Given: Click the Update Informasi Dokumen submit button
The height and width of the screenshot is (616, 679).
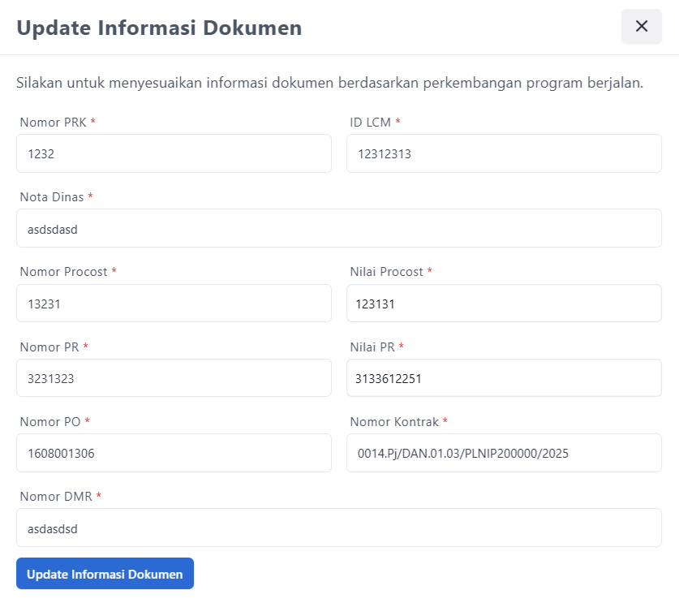Looking at the screenshot, I should [105, 574].
